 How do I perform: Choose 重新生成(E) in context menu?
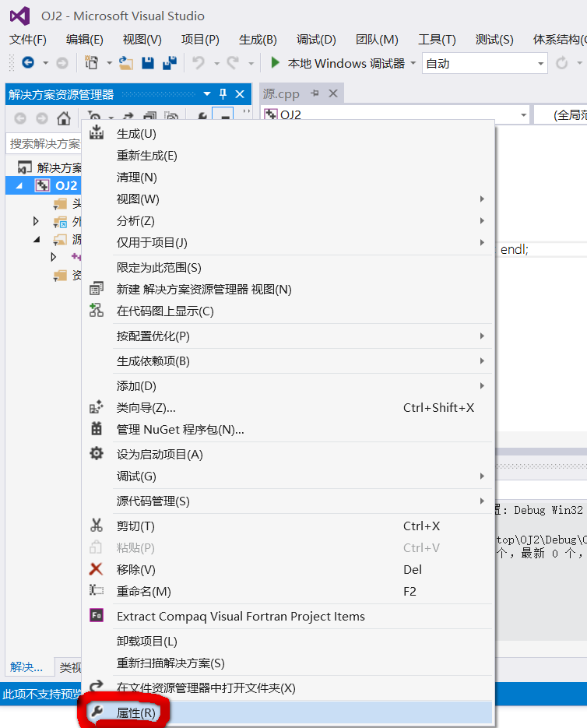click(287, 156)
